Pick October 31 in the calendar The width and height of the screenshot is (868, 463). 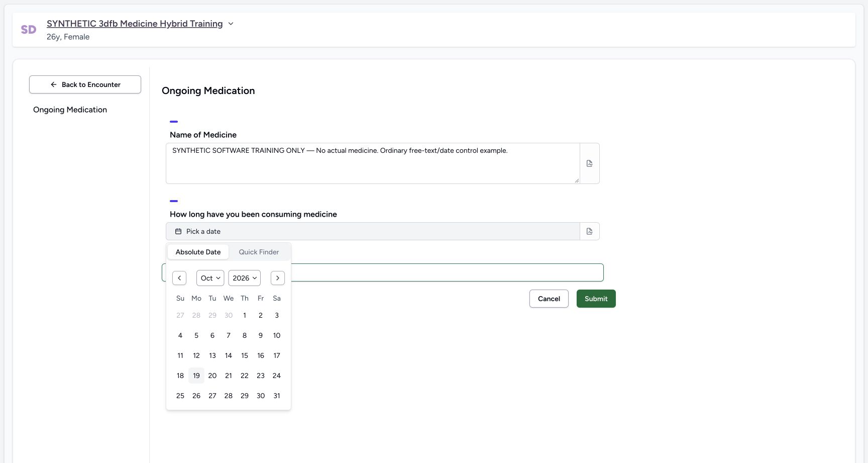(277, 396)
